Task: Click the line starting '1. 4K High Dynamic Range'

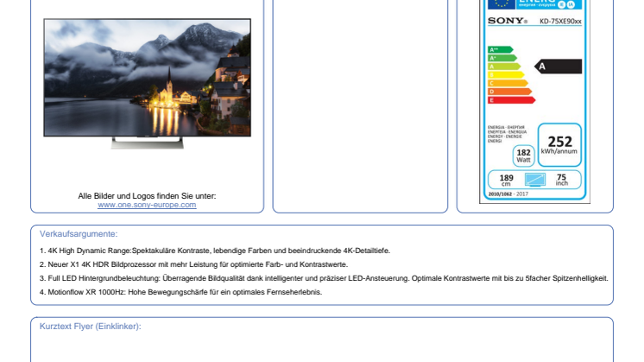Action: [x=215, y=251]
